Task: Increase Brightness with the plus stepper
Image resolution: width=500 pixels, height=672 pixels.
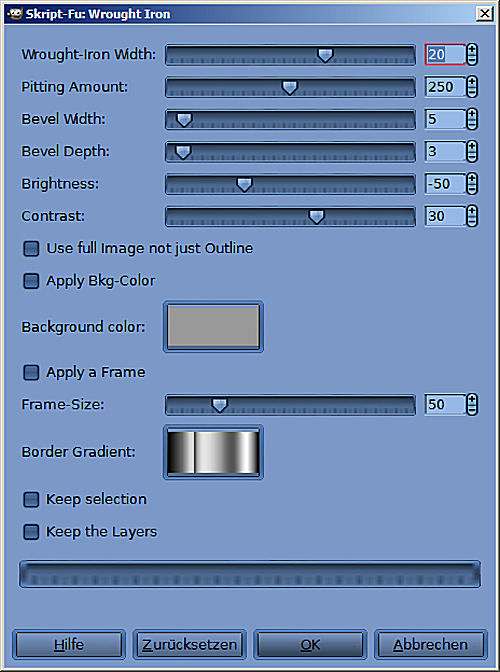Action: pos(472,179)
